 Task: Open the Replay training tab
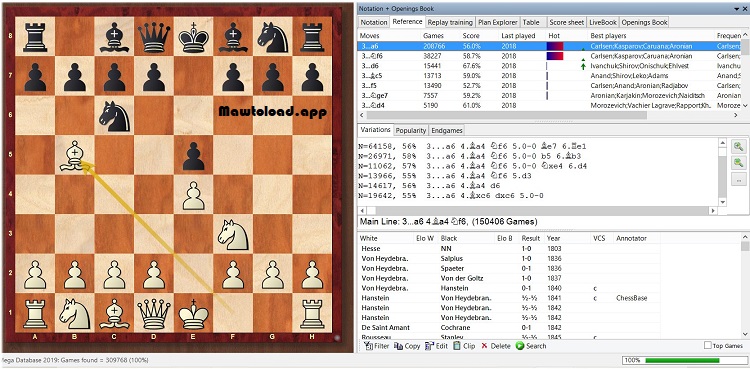click(450, 22)
